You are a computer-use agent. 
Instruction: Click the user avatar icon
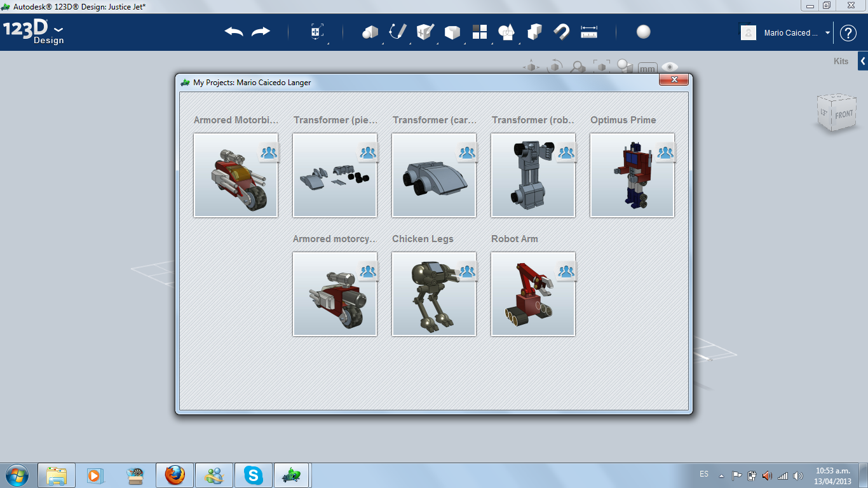click(749, 33)
